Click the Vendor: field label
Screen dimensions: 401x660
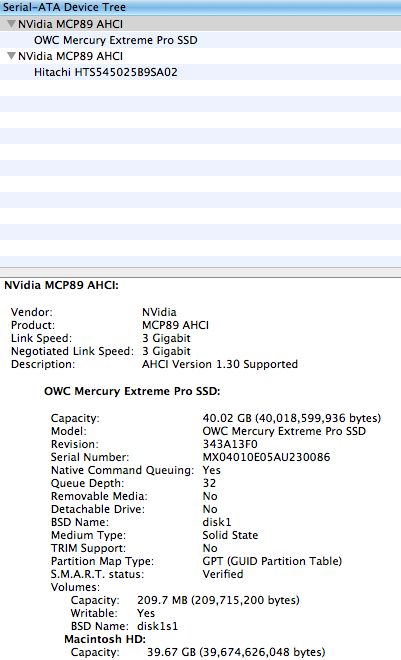(32, 312)
